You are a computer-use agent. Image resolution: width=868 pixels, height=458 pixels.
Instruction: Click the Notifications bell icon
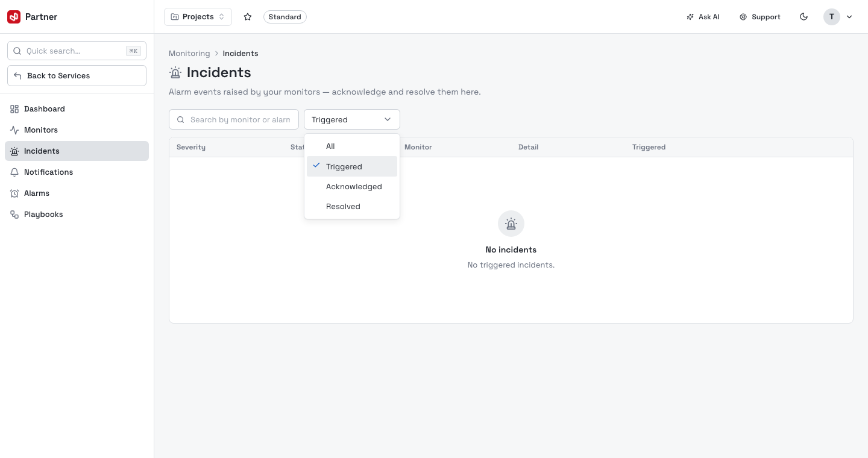coord(14,172)
